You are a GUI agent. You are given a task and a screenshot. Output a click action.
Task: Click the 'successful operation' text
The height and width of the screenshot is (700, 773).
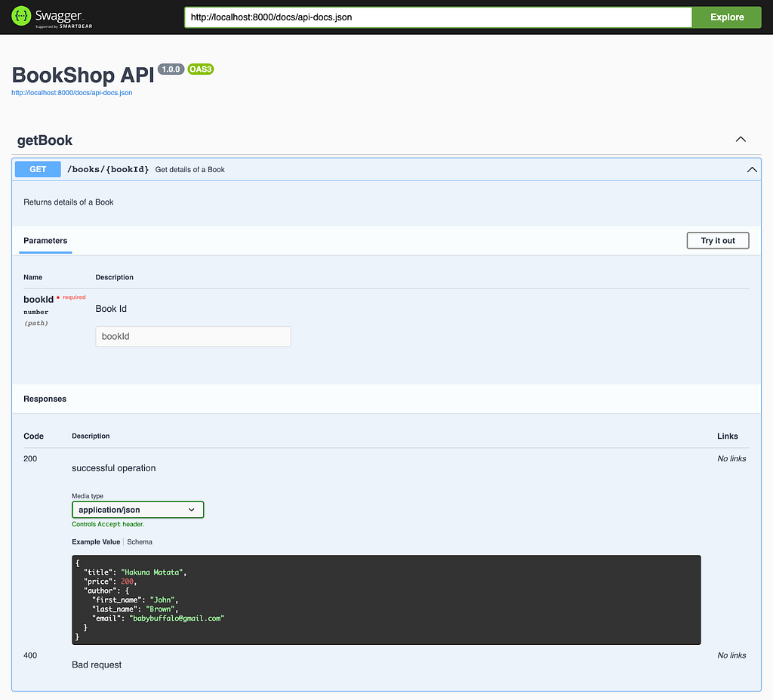tap(114, 468)
